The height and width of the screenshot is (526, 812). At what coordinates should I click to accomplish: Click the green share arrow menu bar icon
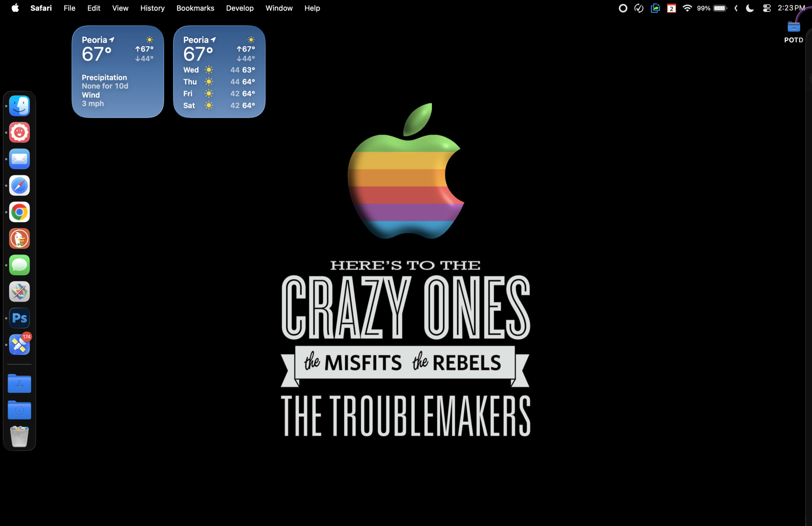[655, 8]
